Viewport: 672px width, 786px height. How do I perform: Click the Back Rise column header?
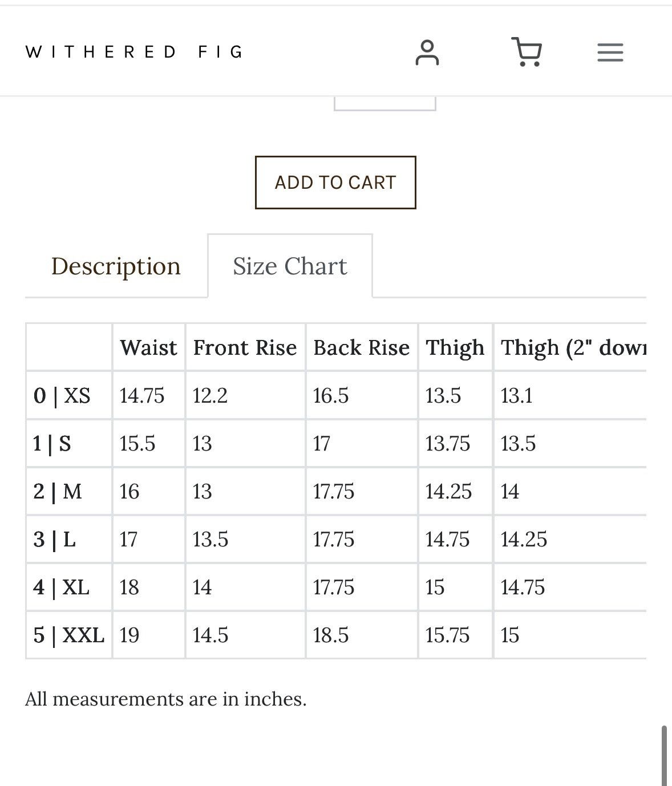click(x=362, y=347)
